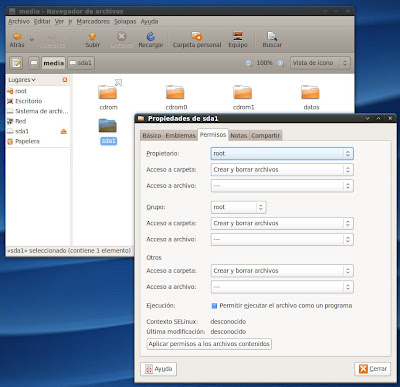The height and width of the screenshot is (387, 400).
Task: Click the Detener stop icon
Action: (122, 36)
